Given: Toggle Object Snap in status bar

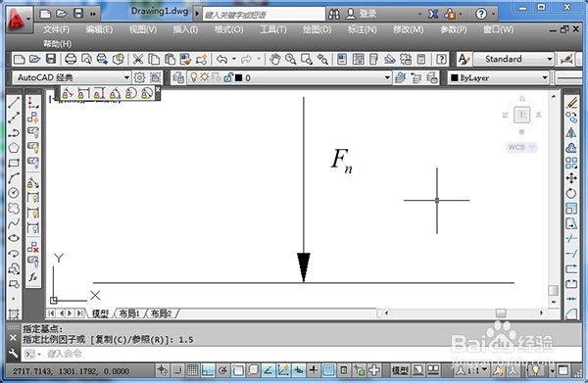Looking at the screenshot, I should click(238, 370).
